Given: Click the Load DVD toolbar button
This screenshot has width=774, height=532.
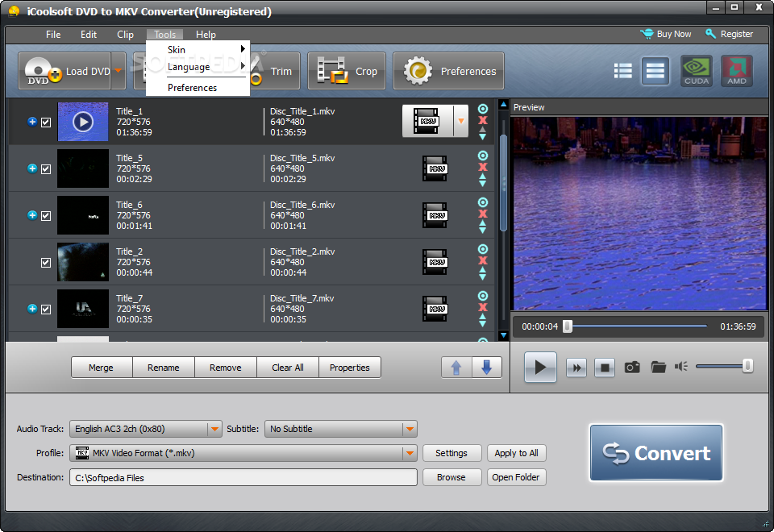Looking at the screenshot, I should [x=64, y=71].
